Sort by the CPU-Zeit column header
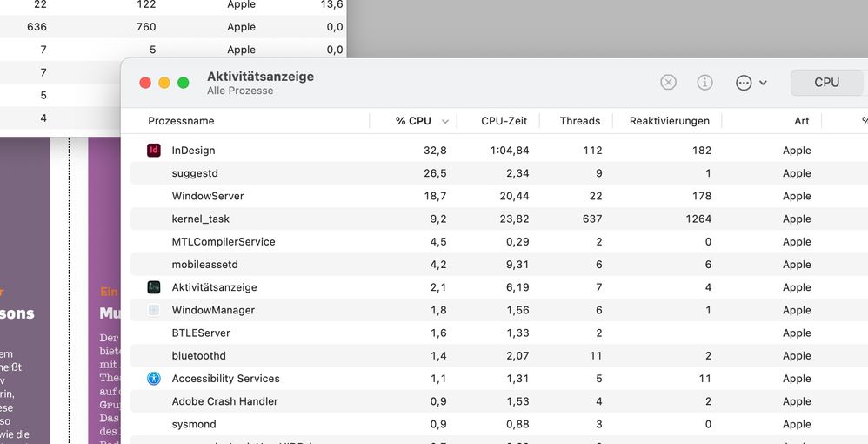 point(504,121)
